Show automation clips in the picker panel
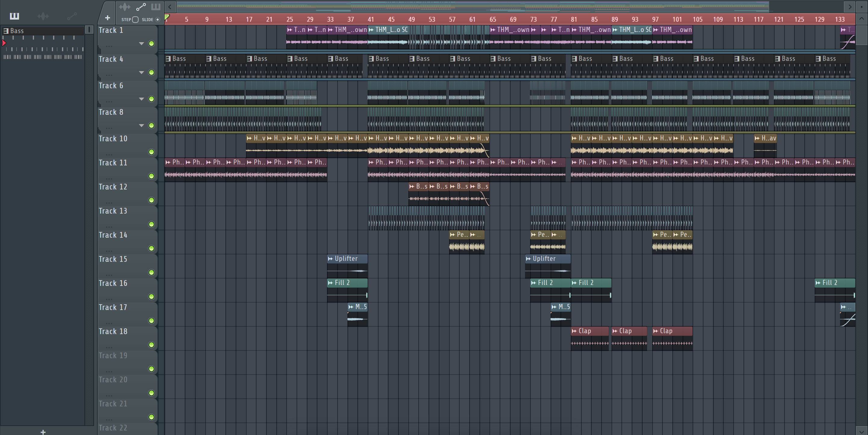The height and width of the screenshot is (435, 868). [72, 16]
